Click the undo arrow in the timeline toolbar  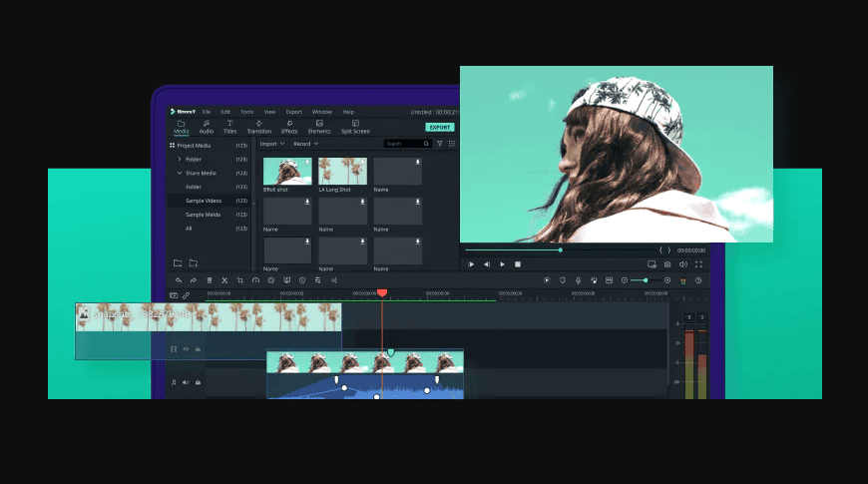tap(179, 280)
